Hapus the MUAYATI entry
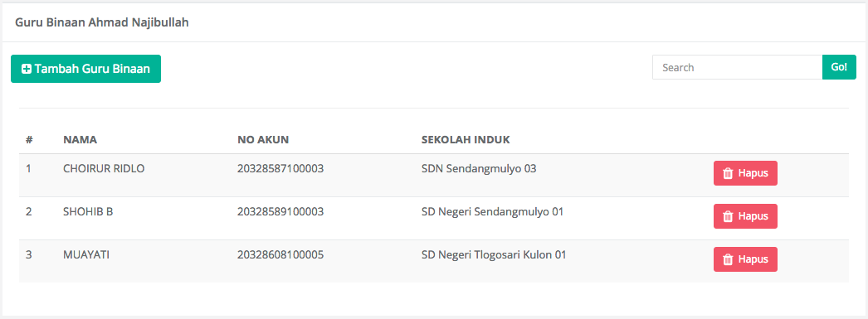The width and height of the screenshot is (868, 319). pyautogui.click(x=746, y=259)
